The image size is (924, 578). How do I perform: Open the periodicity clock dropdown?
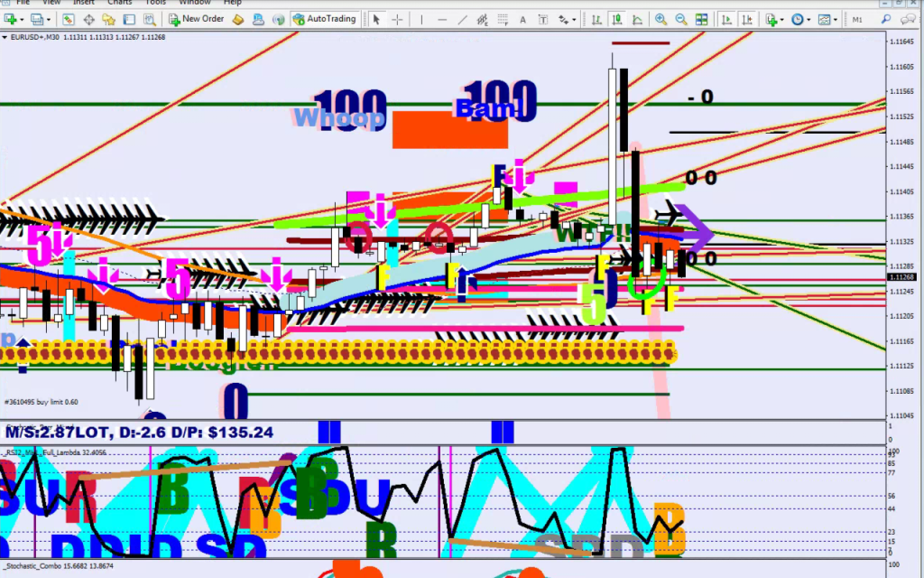point(809,19)
